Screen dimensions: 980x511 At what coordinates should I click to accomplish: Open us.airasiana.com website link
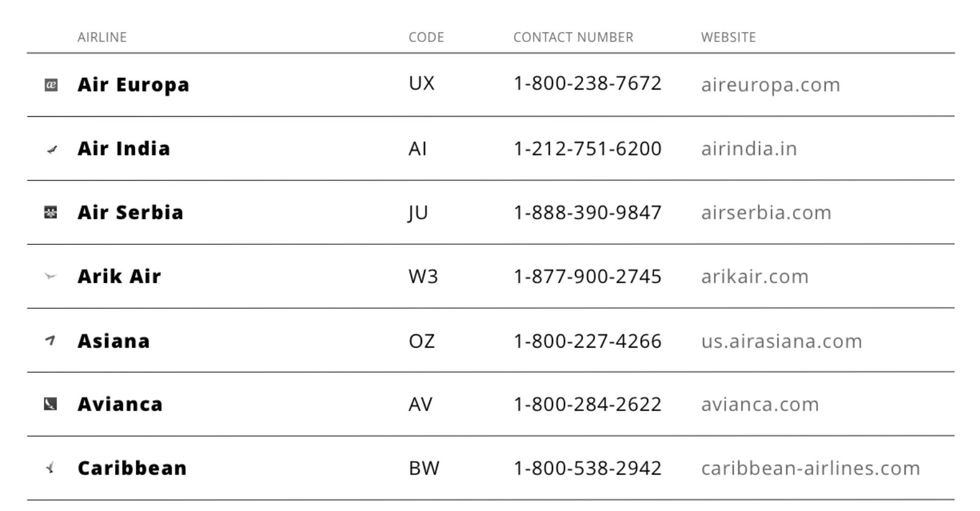pos(781,341)
